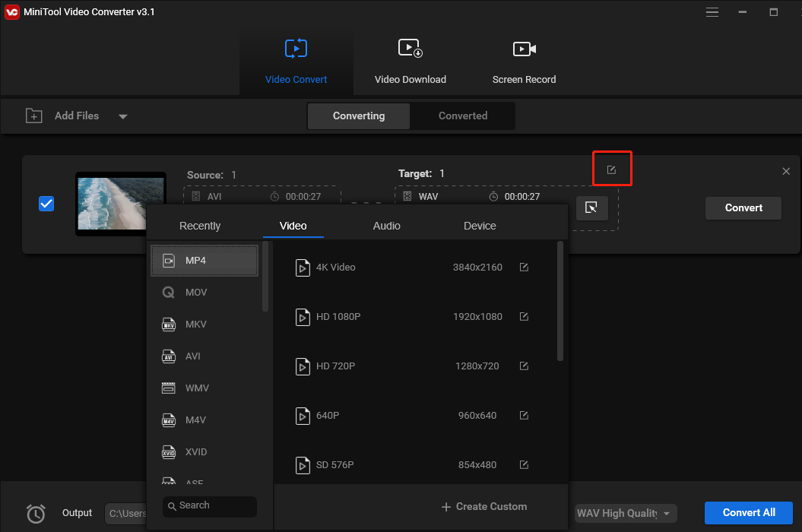Open the Video Download module

tap(411, 62)
